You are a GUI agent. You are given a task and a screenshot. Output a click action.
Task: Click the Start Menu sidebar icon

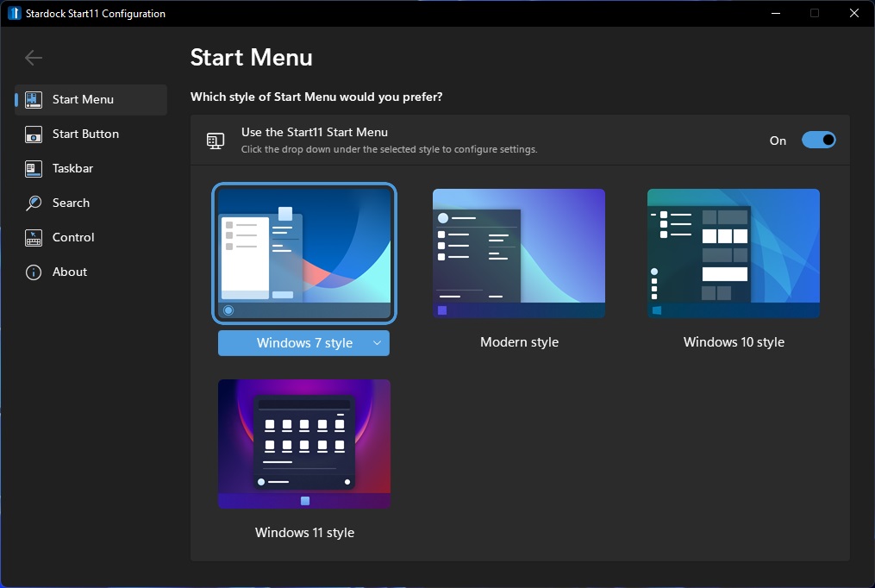click(x=34, y=100)
